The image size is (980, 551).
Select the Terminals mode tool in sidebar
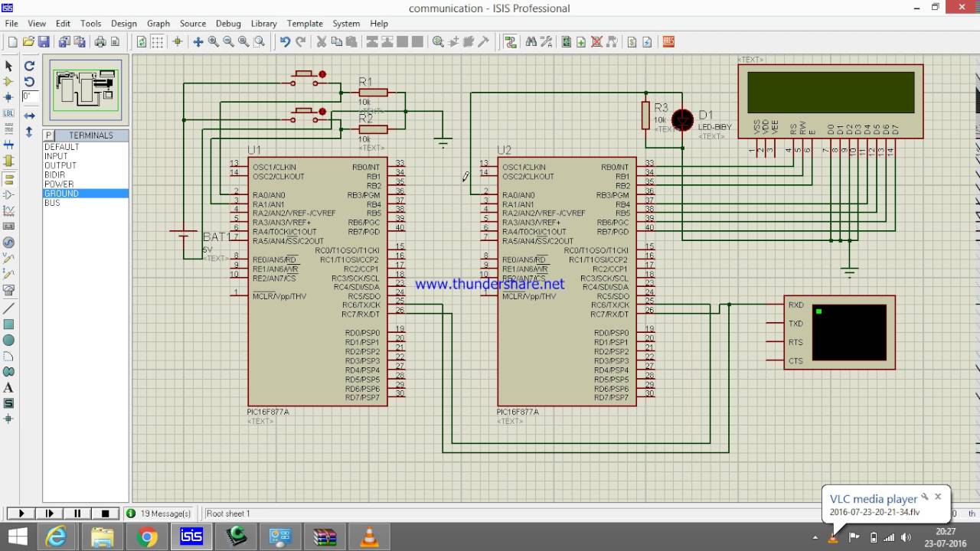coord(9,178)
